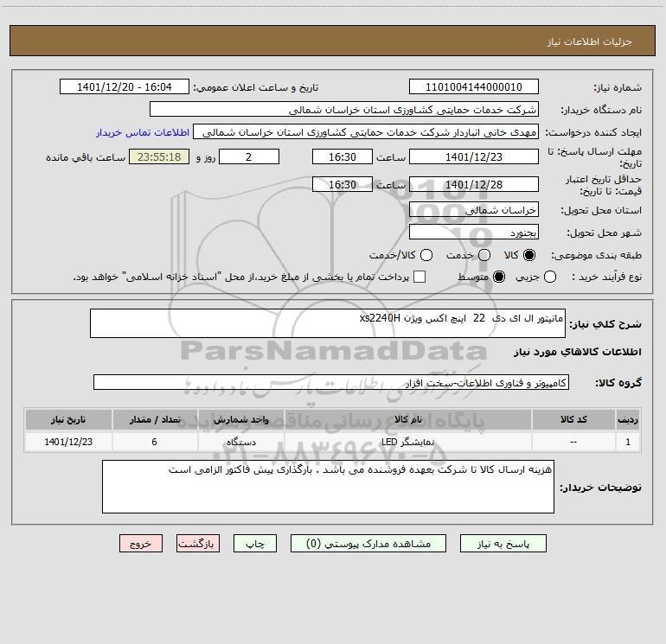The width and height of the screenshot is (666, 644).
Task: Click the row number cell 1
Action: pyautogui.click(x=628, y=442)
